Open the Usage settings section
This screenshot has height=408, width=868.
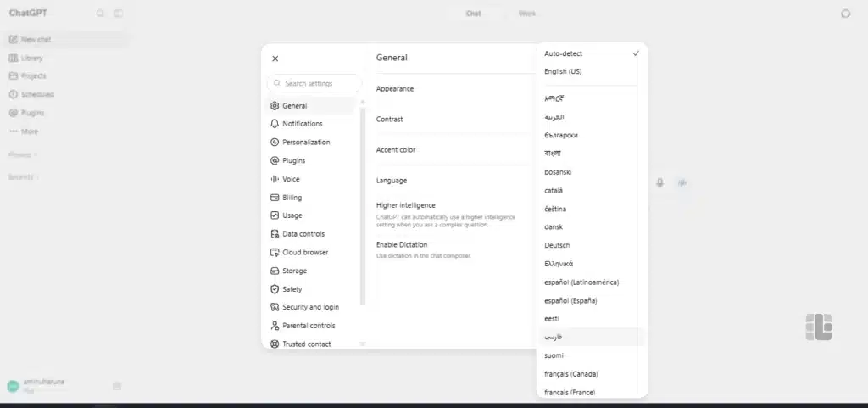pyautogui.click(x=310, y=215)
